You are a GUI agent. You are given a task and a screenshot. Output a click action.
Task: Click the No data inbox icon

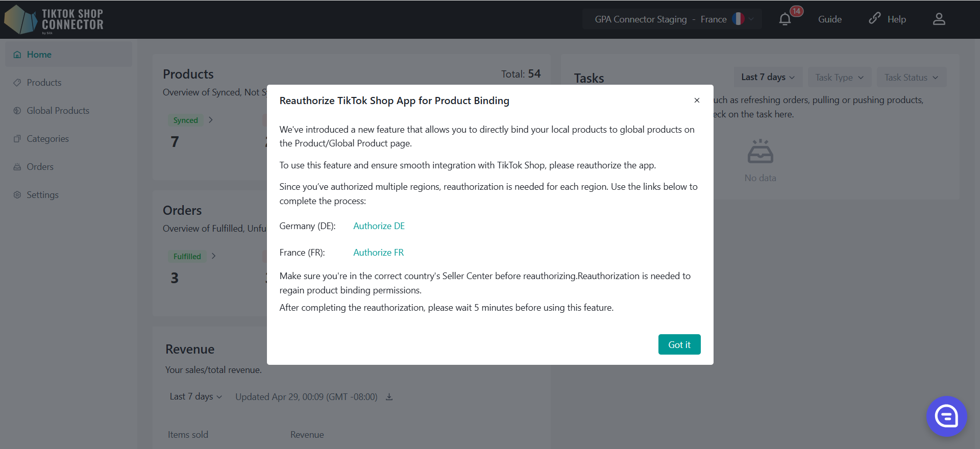pyautogui.click(x=760, y=152)
